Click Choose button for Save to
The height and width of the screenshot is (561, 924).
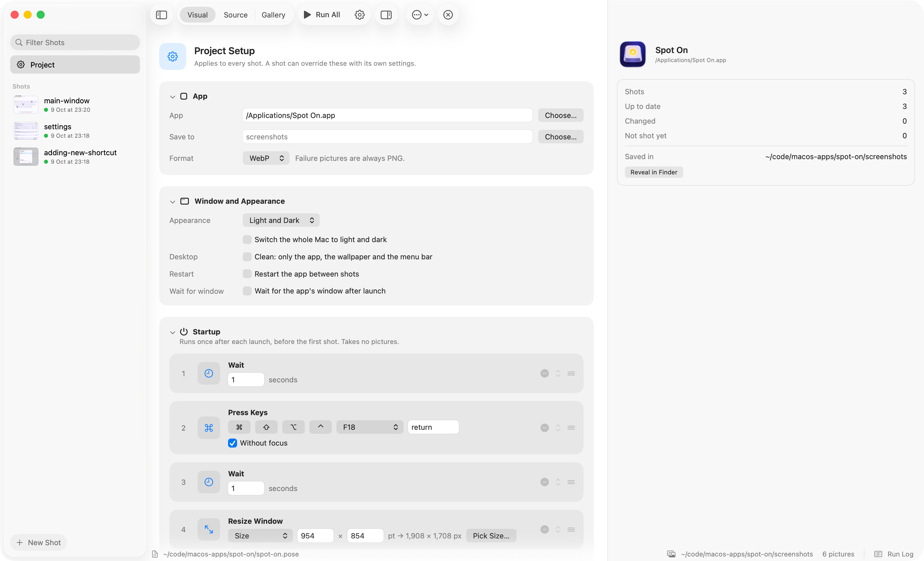tap(560, 137)
